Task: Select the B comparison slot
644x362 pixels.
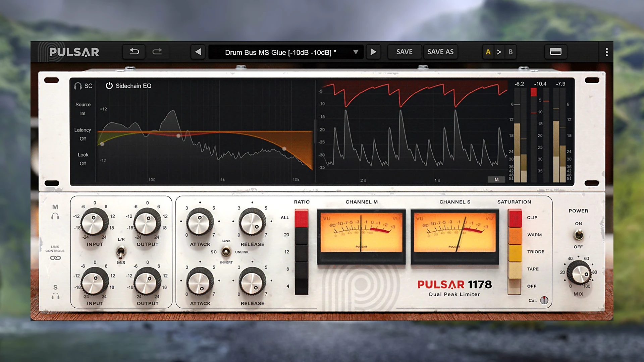Action: coord(511,52)
